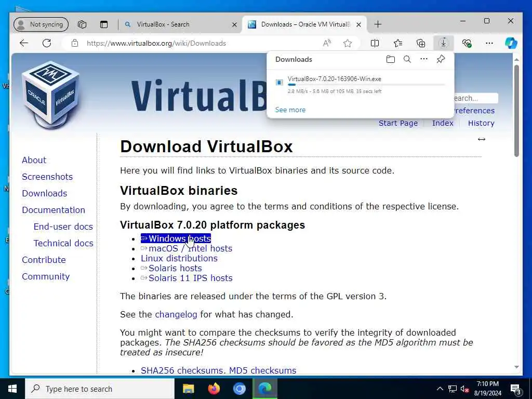Open split screen icon in toolbar
The height and width of the screenshot is (399, 532).
click(375, 43)
